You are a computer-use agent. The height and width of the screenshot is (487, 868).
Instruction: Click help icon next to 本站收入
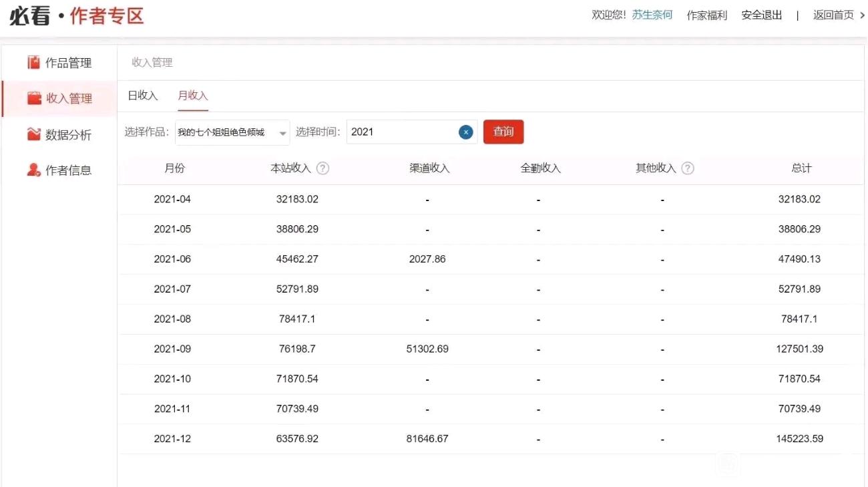tap(322, 168)
